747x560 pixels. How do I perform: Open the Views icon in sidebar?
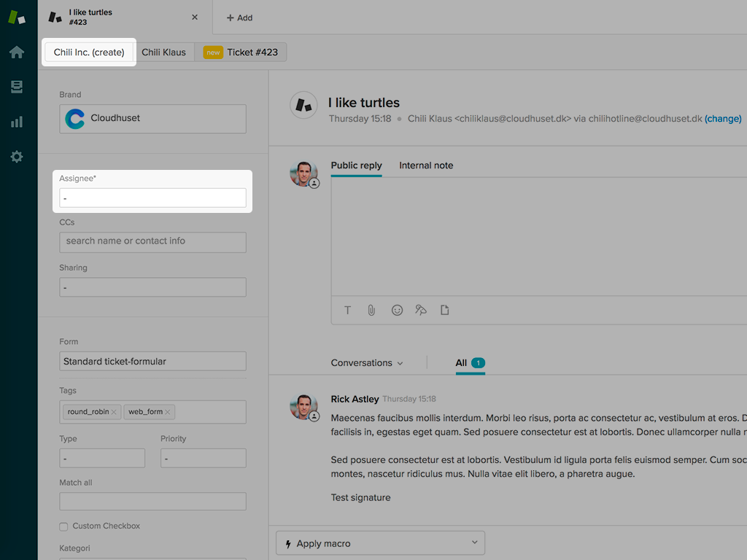pyautogui.click(x=16, y=87)
